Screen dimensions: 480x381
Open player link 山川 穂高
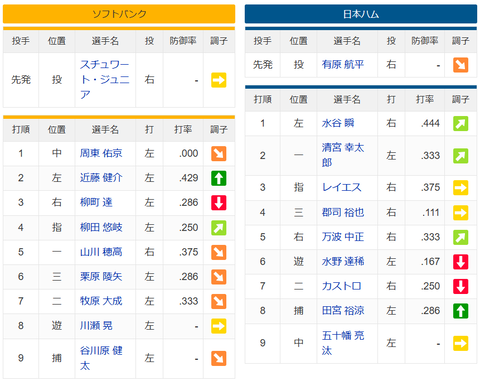pos(101,252)
